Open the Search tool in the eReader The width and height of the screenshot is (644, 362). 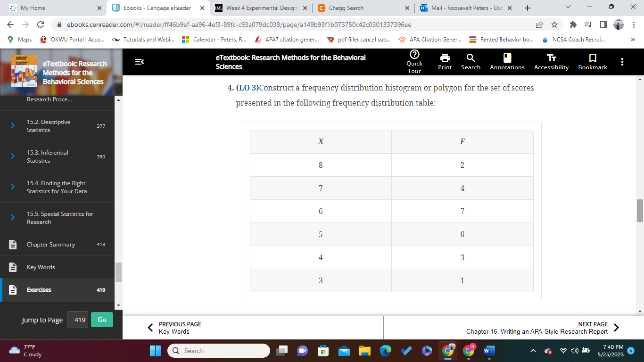pos(471,61)
